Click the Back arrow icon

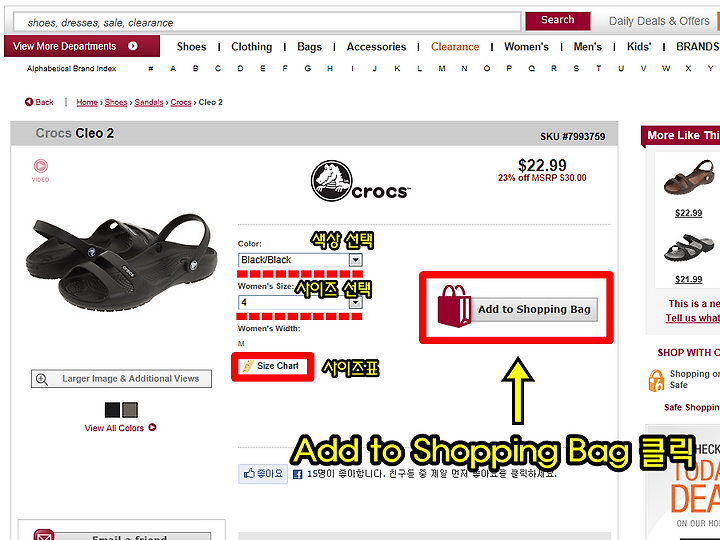tap(28, 102)
